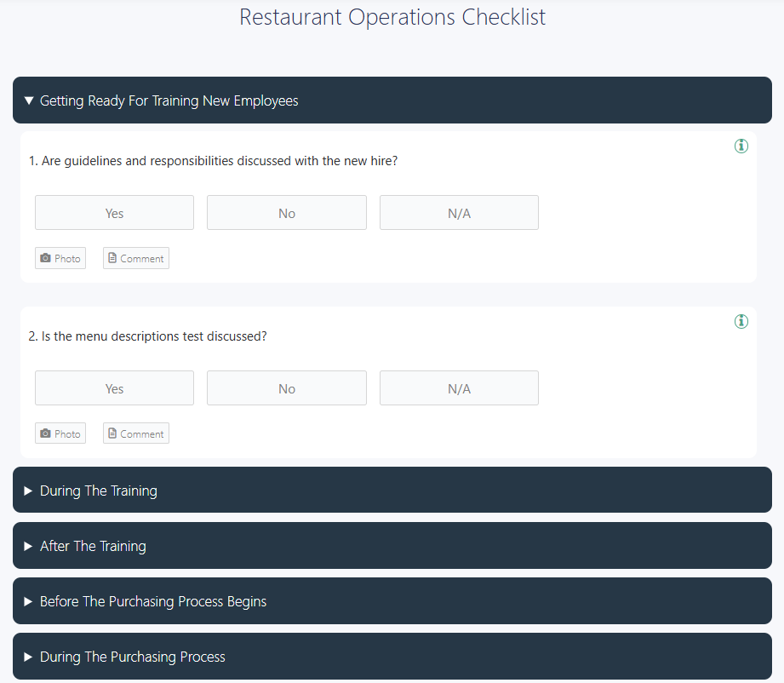The width and height of the screenshot is (784, 683).
Task: Collapse Getting Ready For Training New Employees section
Action: pyautogui.click(x=392, y=100)
